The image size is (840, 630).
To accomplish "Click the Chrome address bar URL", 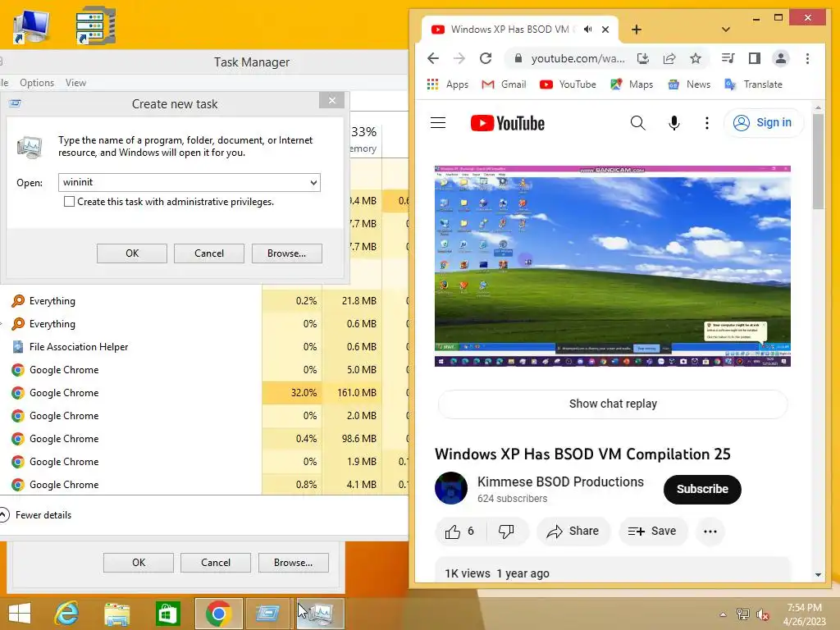I will click(577, 58).
